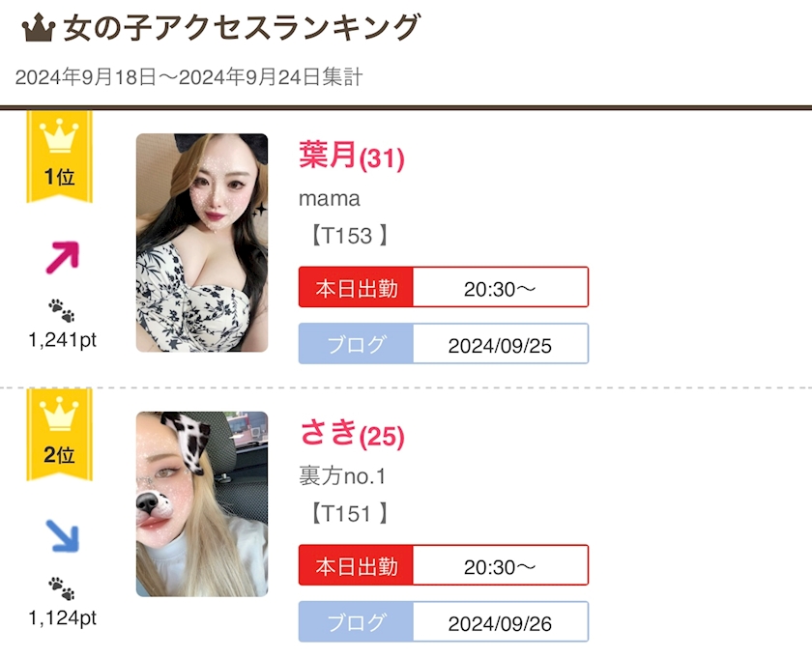Viewport: 812px width, 658px height.
Task: Click the red 本日出勤 label for 葉月
Action: pos(356,287)
